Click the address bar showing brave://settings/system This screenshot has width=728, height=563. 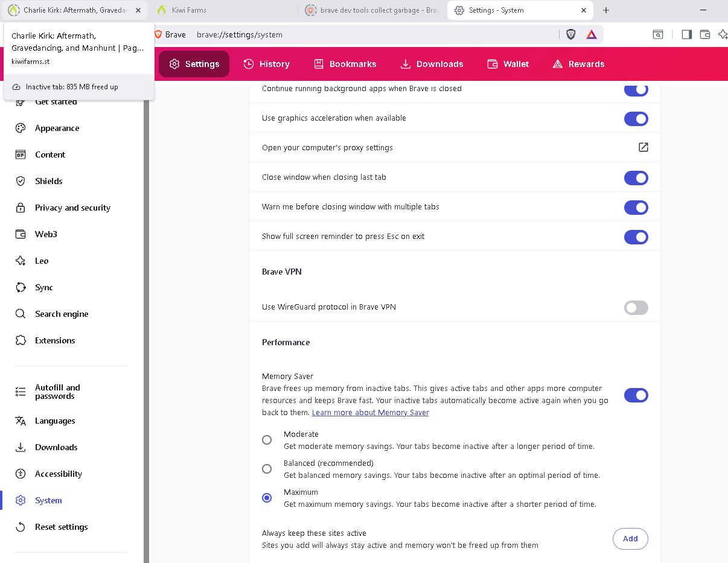(362, 34)
